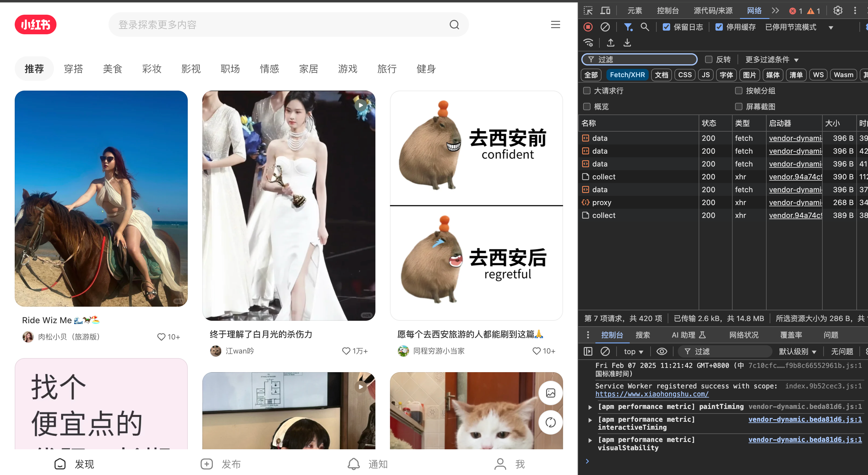Viewport: 868px width, 475px height.
Task: Uncheck the 保留日志 checkbox
Action: coord(666,27)
